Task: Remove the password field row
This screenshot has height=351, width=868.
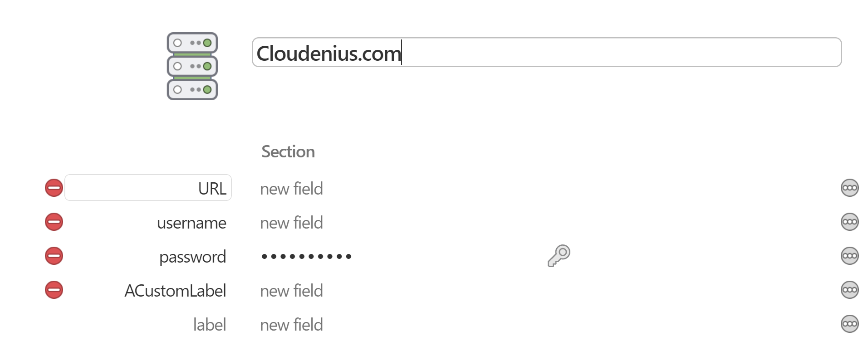Action: point(54,256)
